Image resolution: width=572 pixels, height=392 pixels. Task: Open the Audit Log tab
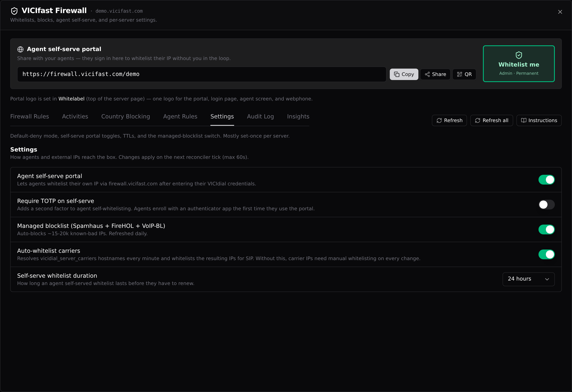tap(260, 116)
